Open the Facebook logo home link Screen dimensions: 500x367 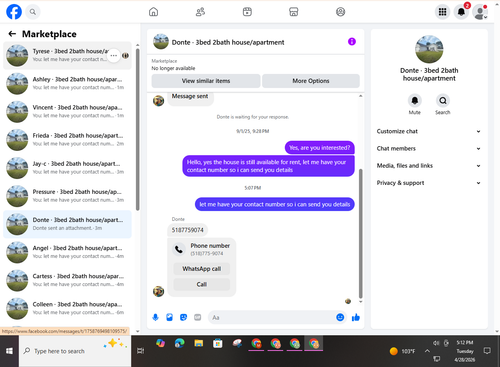click(x=14, y=12)
